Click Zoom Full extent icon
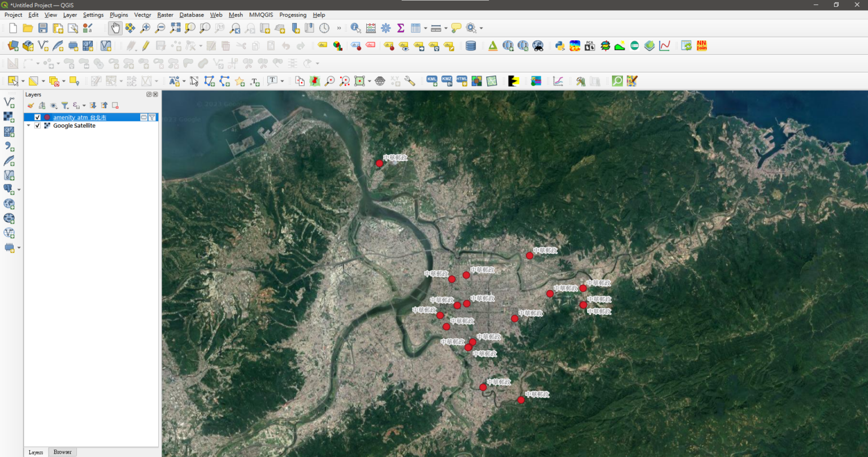Image resolution: width=868 pixels, height=457 pixels. coord(175,28)
